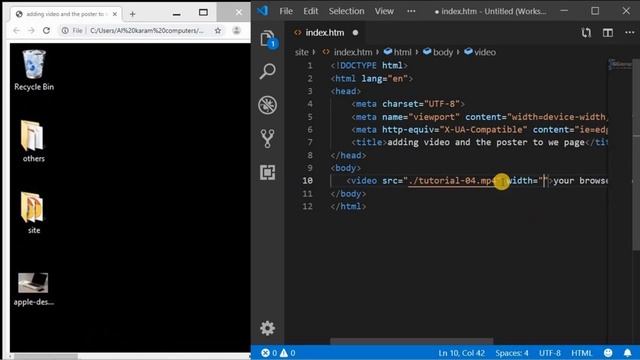
Task: Go back in the Chrome browser
Action: [x=16, y=31]
